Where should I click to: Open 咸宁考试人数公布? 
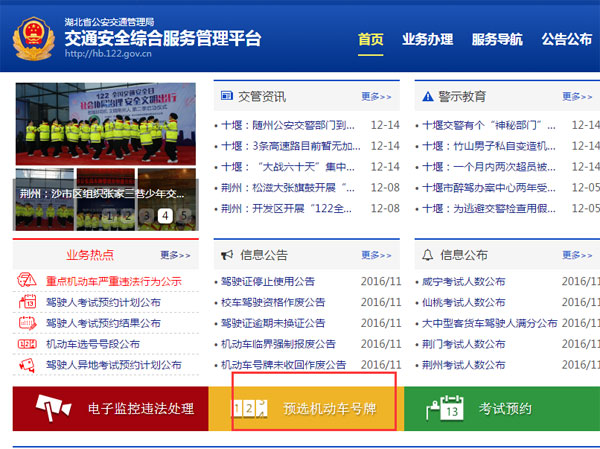click(x=463, y=281)
